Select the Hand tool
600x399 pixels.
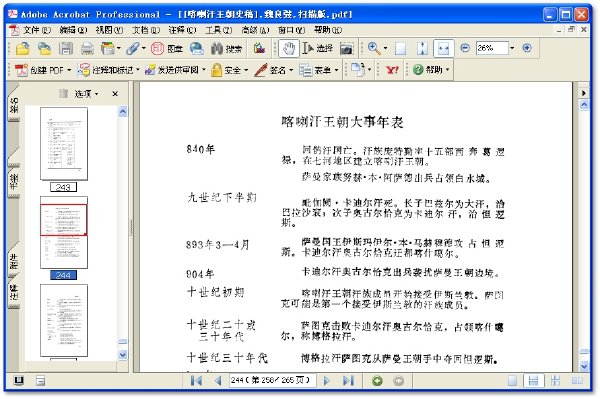coord(289,49)
